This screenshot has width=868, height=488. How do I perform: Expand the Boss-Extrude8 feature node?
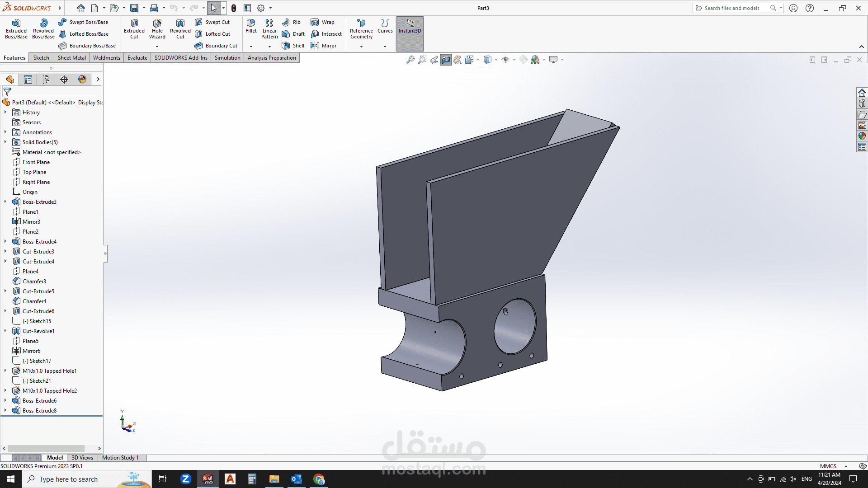pyautogui.click(x=5, y=410)
